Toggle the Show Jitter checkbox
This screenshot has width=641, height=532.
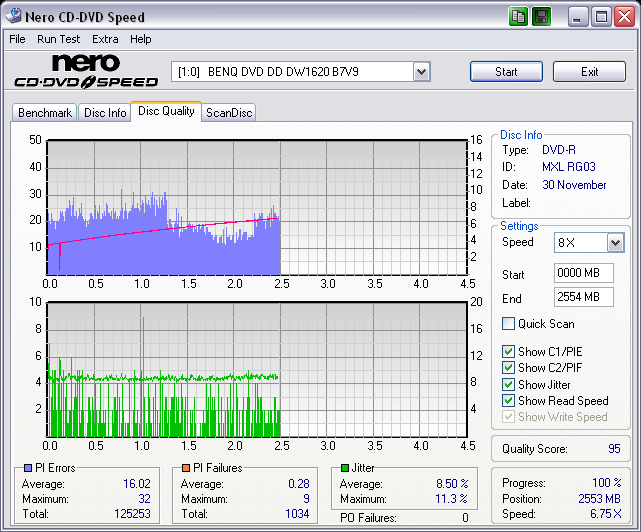(509, 384)
